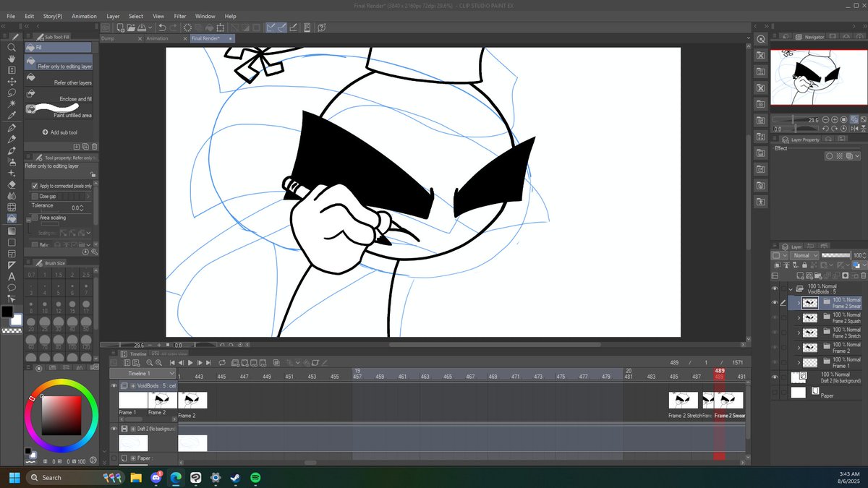Jump to the first frame in the timeline
The width and height of the screenshot is (868, 488).
[171, 362]
